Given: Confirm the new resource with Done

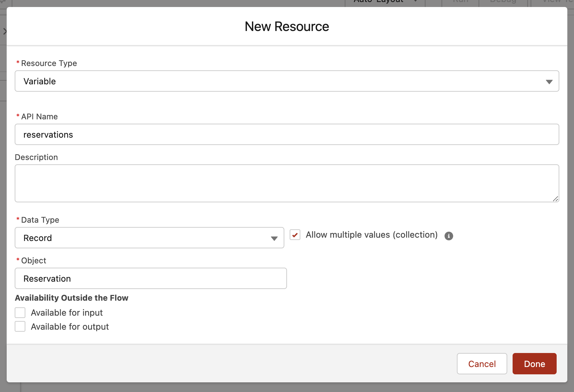Looking at the screenshot, I should (x=534, y=364).
